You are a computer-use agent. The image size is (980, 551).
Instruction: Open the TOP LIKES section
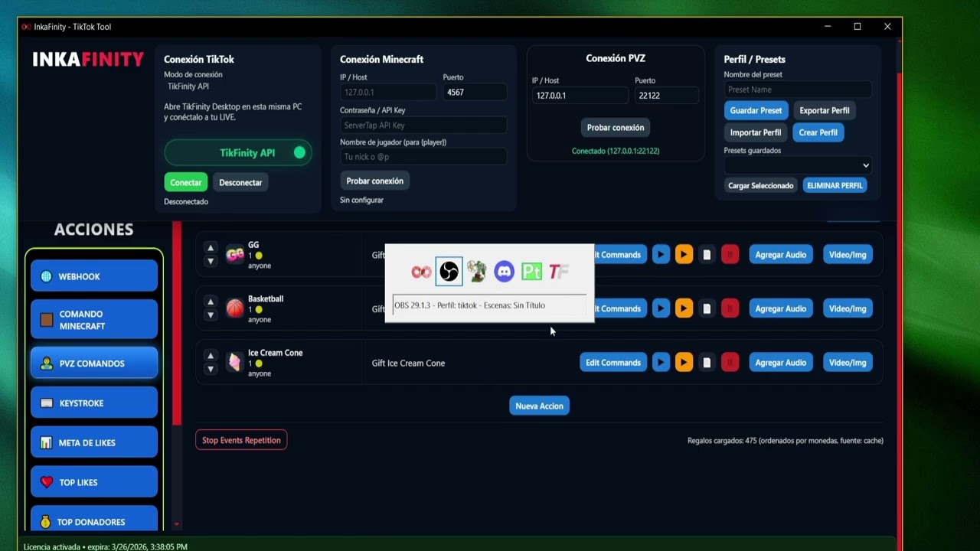(x=94, y=482)
